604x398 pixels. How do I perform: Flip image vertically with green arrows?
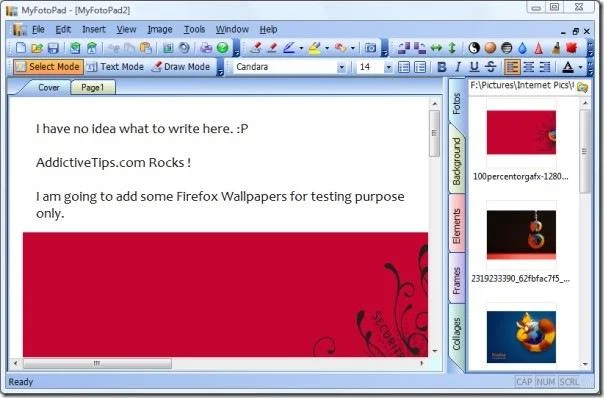(452, 48)
